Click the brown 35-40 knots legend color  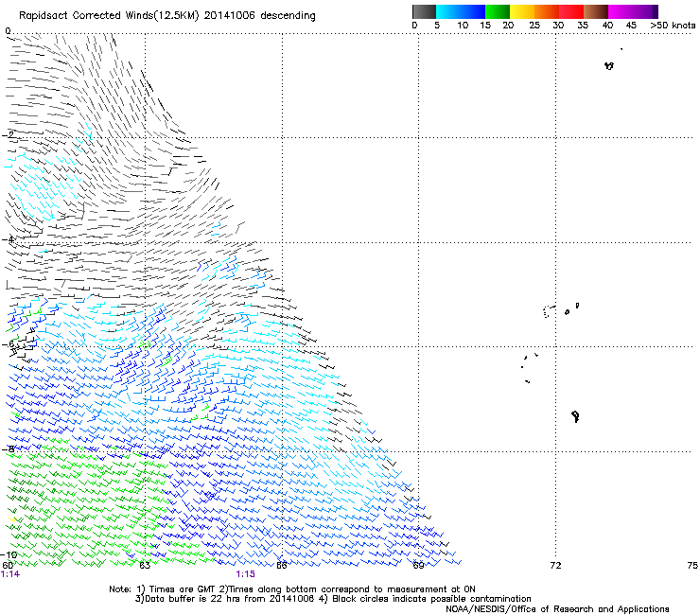tap(596, 11)
